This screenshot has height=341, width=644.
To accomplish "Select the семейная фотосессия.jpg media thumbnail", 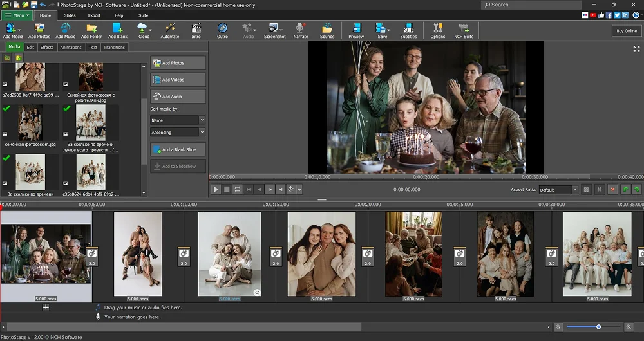I will (x=30, y=122).
